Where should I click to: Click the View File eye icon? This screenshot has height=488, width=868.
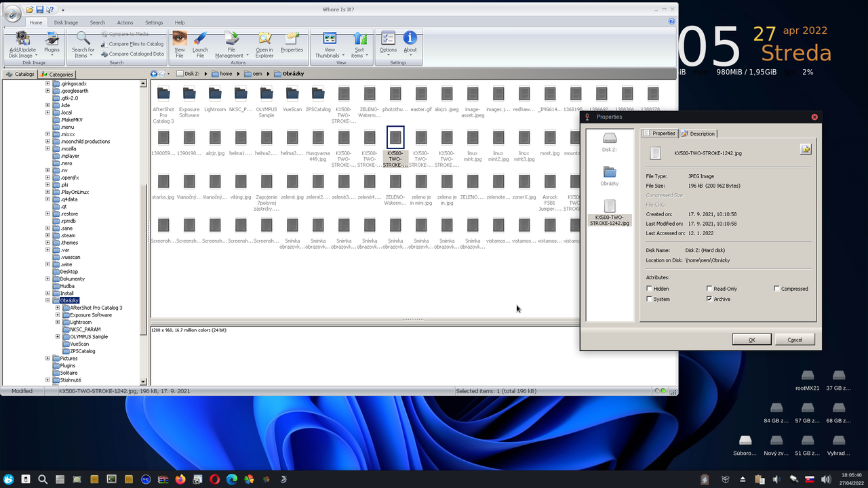(180, 38)
